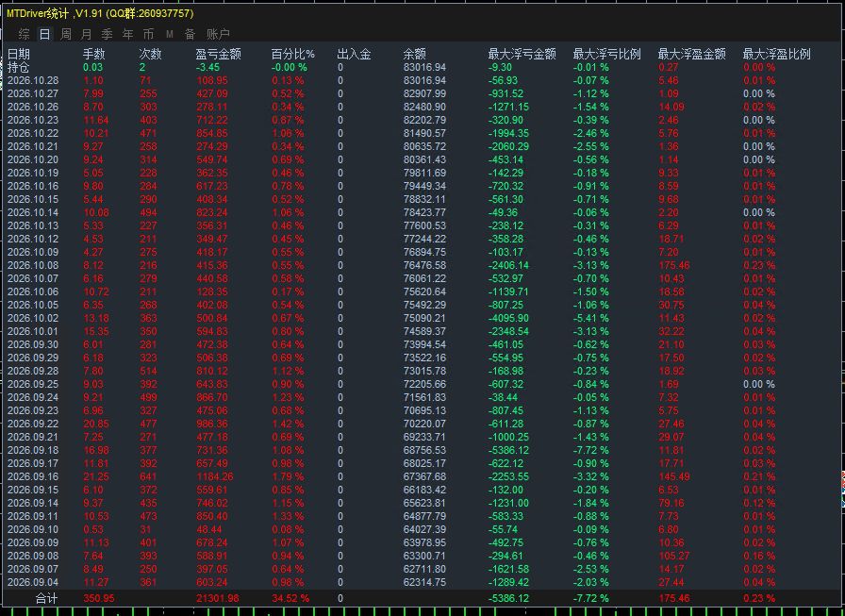
Task: Click the -2.55 % max loss ratio cell
Action: coord(590,146)
